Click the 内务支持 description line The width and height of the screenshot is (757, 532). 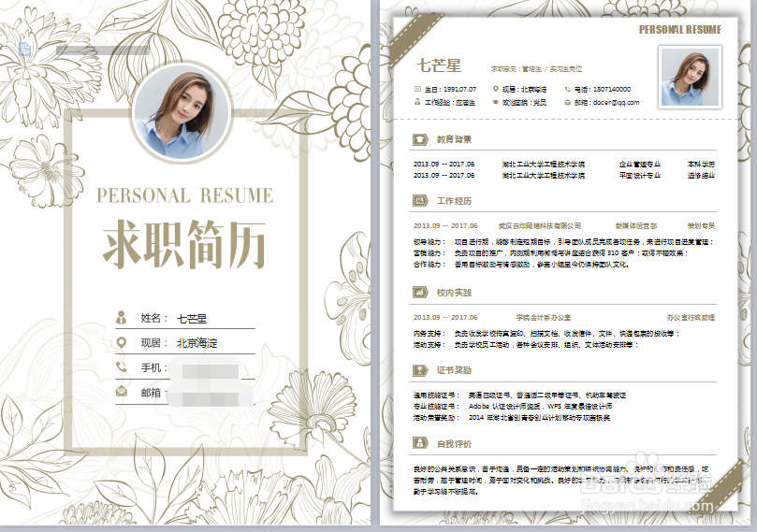click(546, 333)
